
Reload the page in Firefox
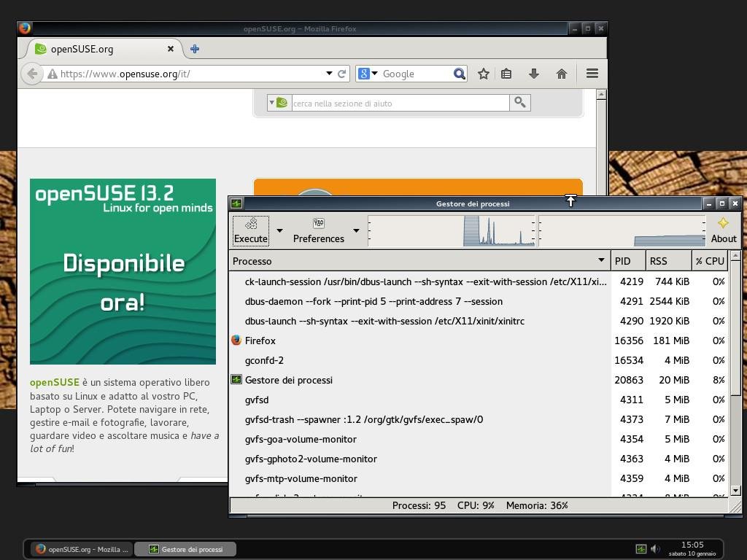(x=341, y=74)
